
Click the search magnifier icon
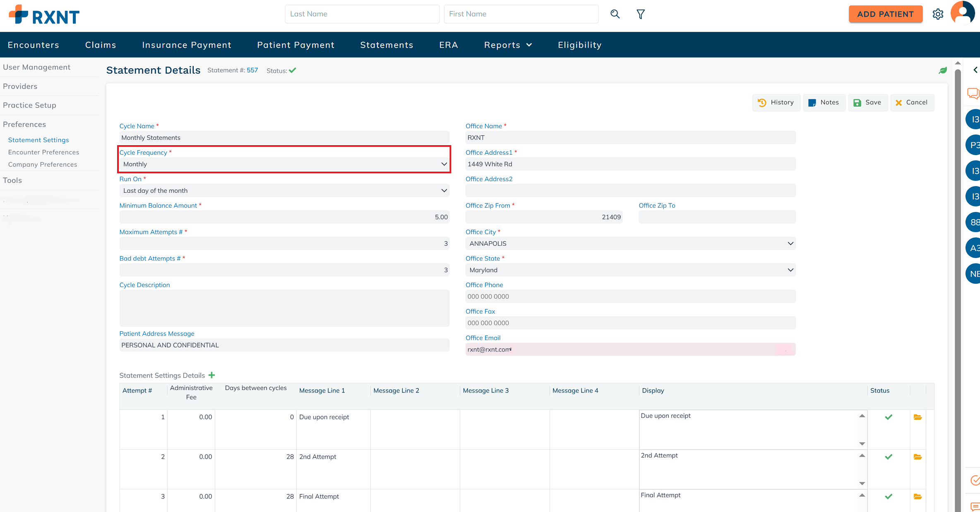[x=615, y=14]
